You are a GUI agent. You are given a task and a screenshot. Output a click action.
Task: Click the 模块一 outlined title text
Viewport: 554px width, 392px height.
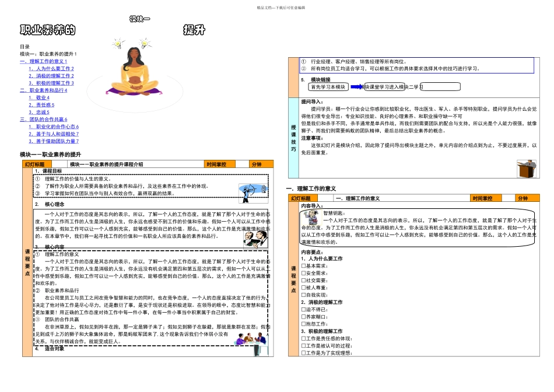click(x=140, y=19)
